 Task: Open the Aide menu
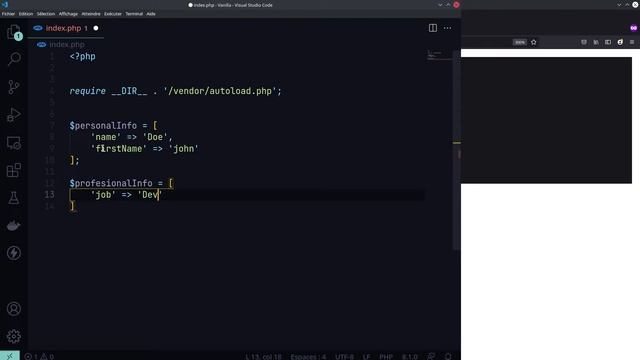point(151,14)
